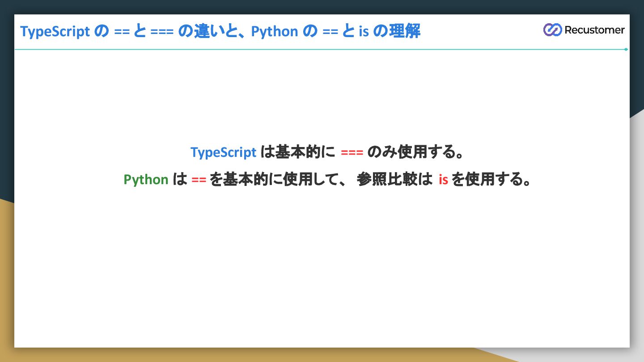Click the phrase は基本的に in first line
The image size is (644, 362).
(x=298, y=152)
